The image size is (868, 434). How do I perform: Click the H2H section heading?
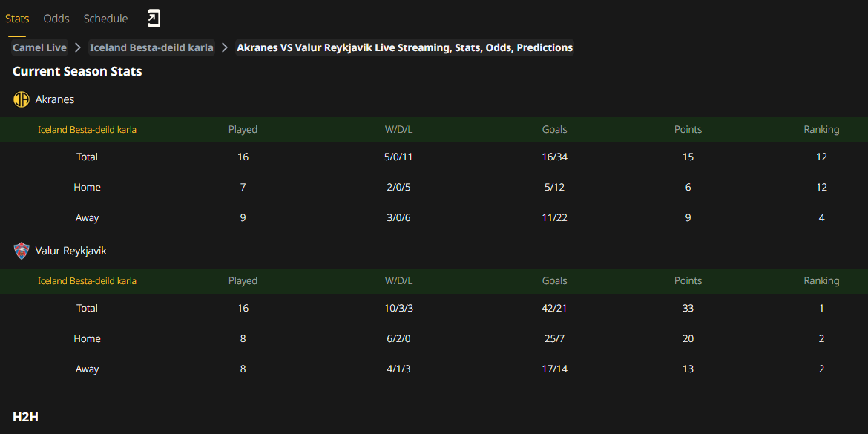[25, 417]
